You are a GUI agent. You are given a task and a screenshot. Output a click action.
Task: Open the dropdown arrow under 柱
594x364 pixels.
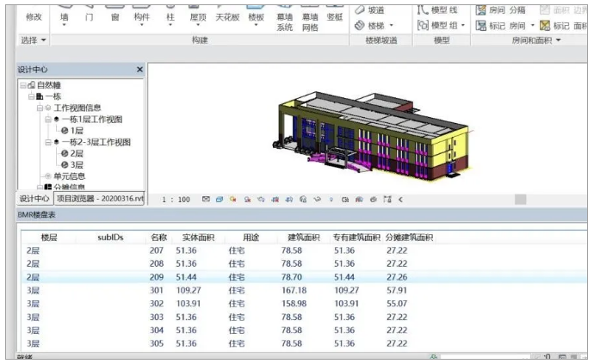tap(170, 25)
